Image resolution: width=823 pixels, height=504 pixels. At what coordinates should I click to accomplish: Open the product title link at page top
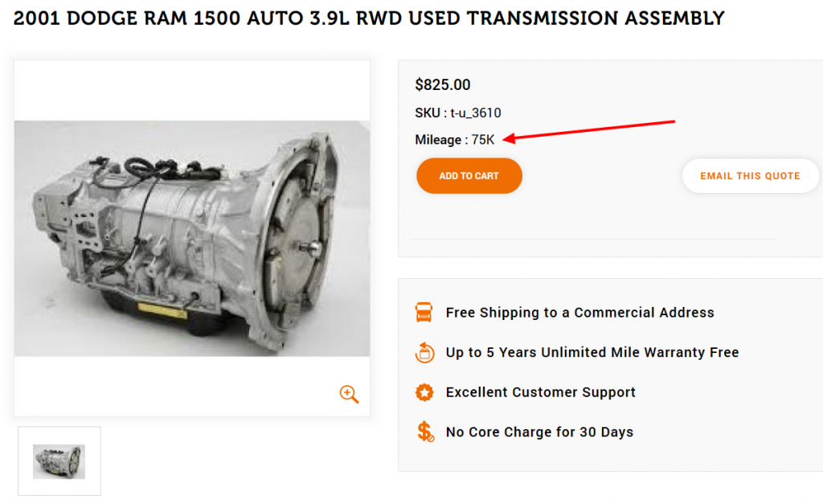click(x=367, y=18)
